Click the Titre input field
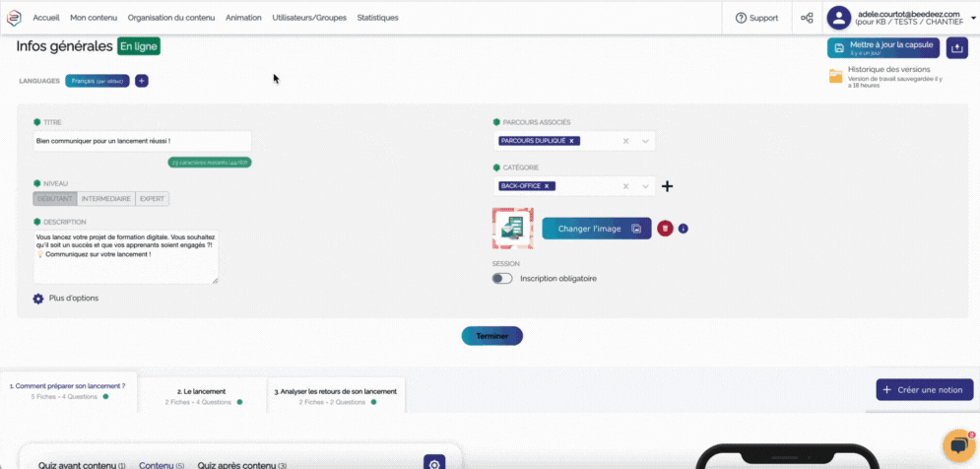This screenshot has width=980, height=469. (141, 141)
